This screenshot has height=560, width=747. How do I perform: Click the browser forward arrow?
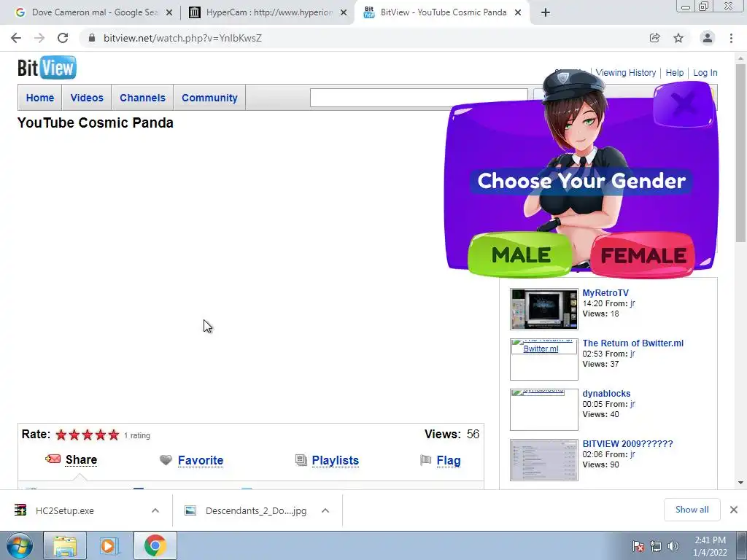coord(39,38)
